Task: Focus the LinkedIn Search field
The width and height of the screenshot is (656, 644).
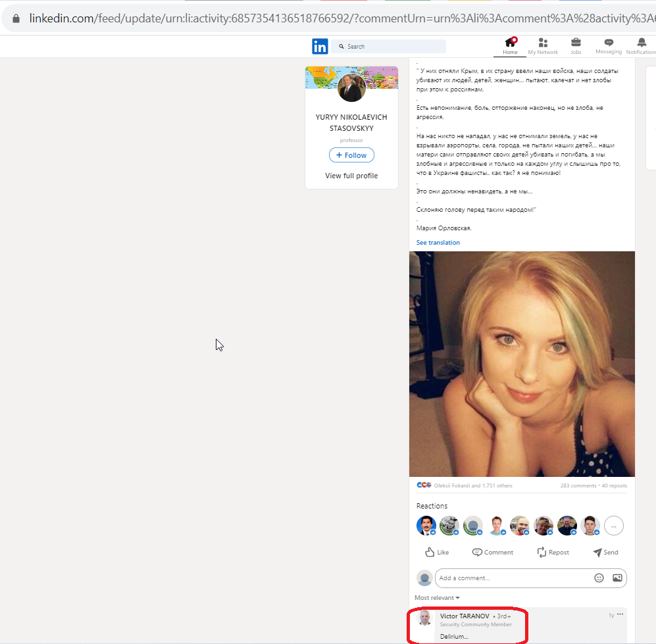Action: [389, 47]
